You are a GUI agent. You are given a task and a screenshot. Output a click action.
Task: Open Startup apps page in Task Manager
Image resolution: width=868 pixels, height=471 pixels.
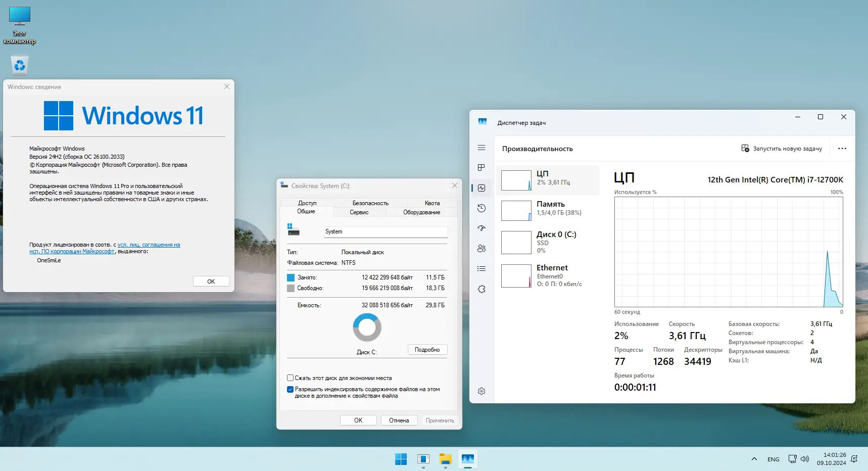pyautogui.click(x=481, y=228)
